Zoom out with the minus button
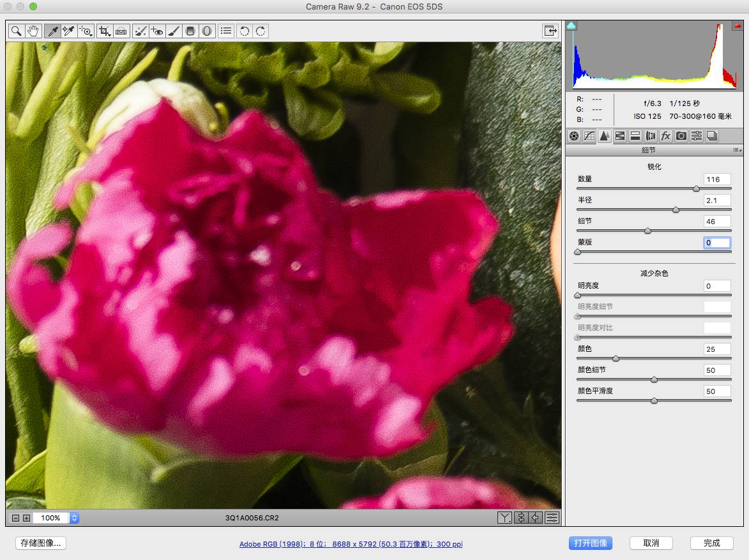 coord(15,518)
